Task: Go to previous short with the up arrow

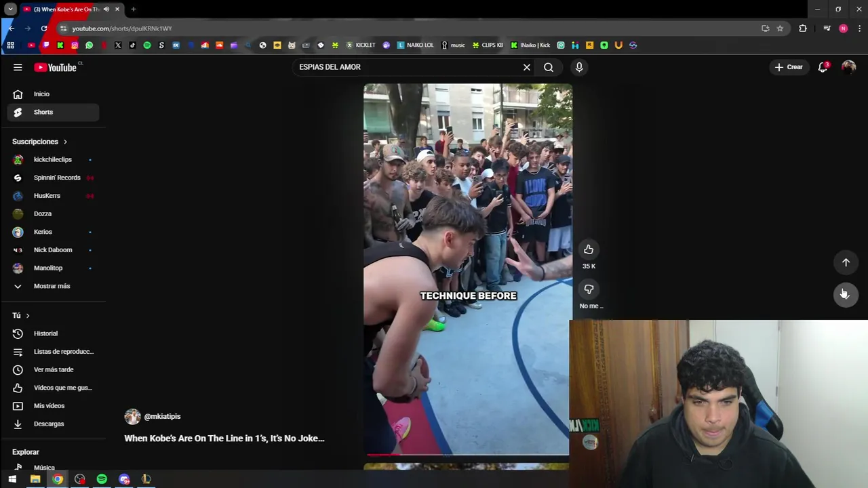Action: 846,262
